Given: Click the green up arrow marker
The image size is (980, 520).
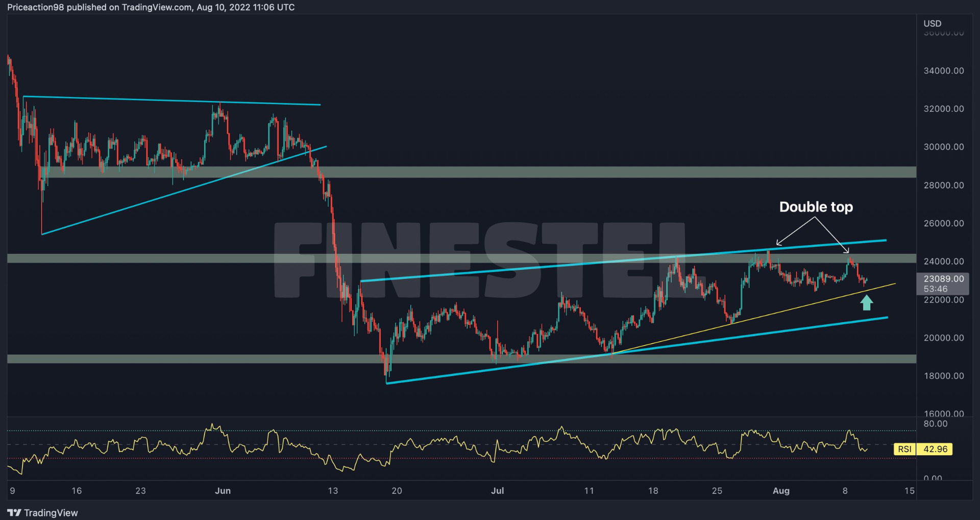Looking at the screenshot, I should coord(866,302).
